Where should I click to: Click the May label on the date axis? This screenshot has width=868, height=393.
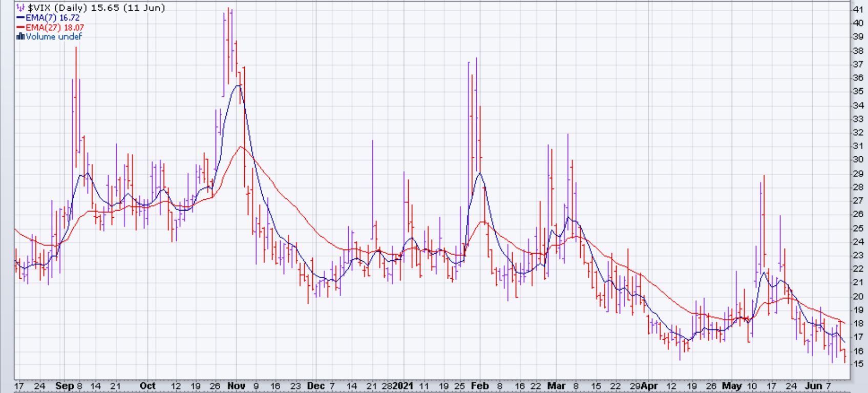point(732,386)
